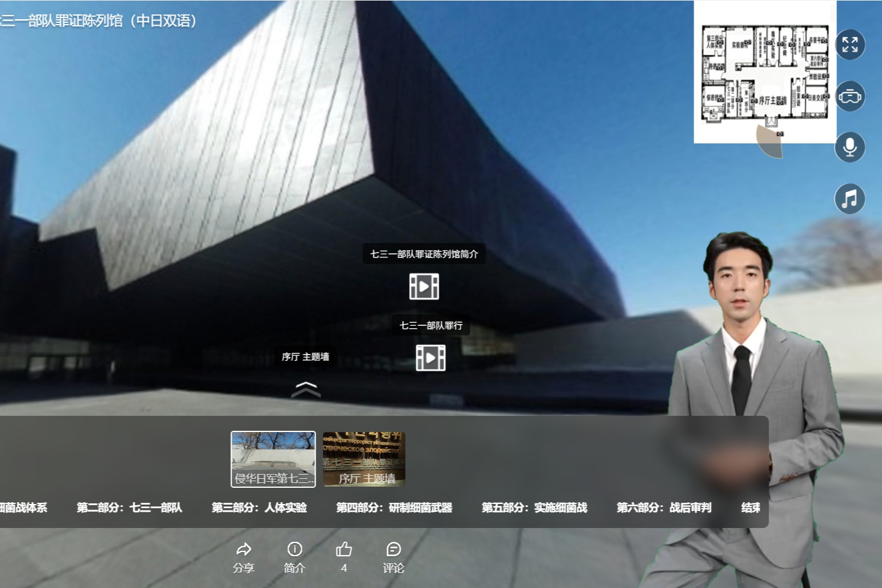Go forward via 序厅 主题墙 arrow
The image size is (882, 588).
pos(306,389)
